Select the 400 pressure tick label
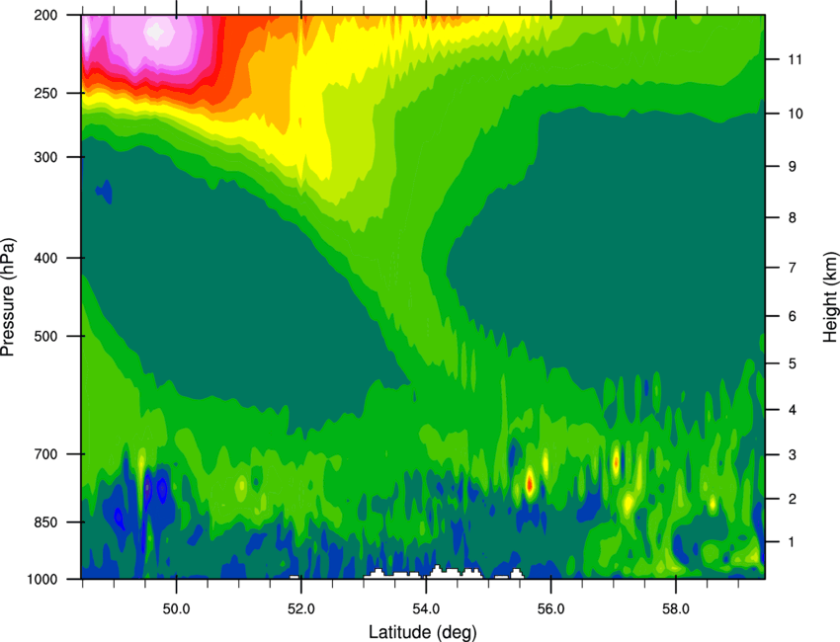 (45, 258)
